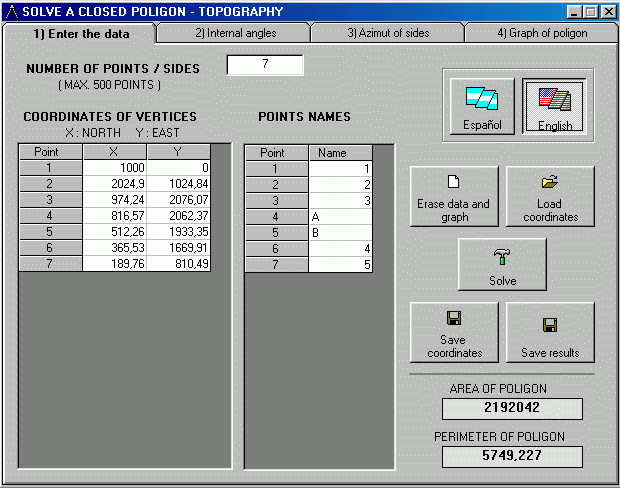Screen dimensions: 620x488
Task: Click the Save coordinates floppy disk icon
Action: pos(453,318)
